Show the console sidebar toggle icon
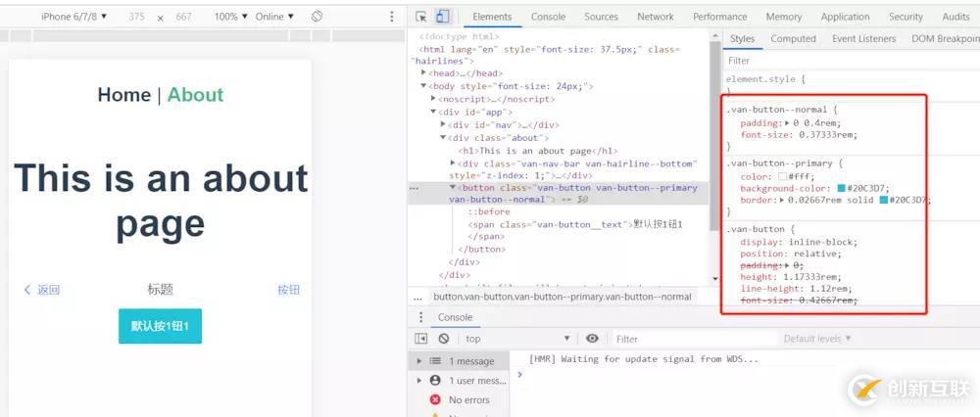980x417 pixels. tap(421, 339)
